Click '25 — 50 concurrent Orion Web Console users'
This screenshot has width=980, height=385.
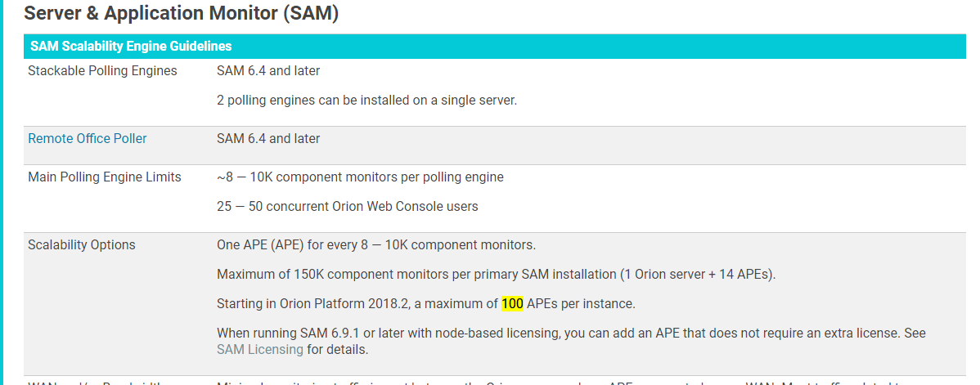click(x=348, y=206)
